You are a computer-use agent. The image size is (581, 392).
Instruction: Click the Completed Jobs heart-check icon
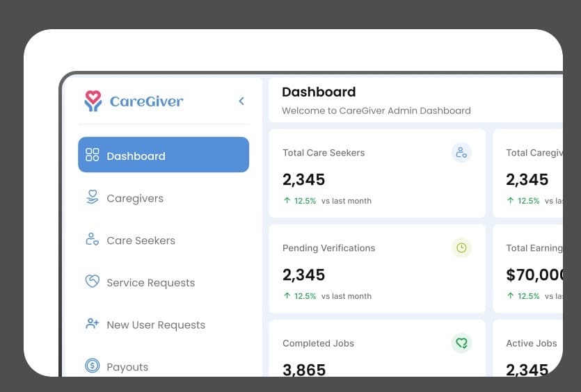[x=461, y=343]
